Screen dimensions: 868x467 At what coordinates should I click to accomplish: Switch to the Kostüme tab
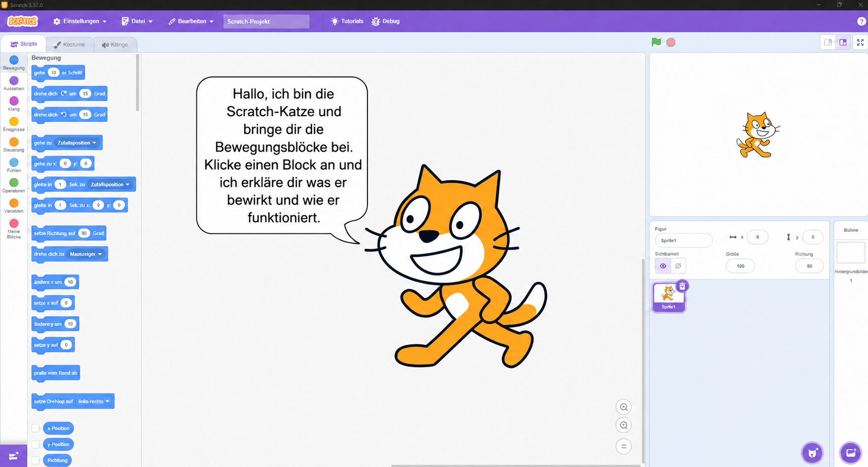point(70,45)
